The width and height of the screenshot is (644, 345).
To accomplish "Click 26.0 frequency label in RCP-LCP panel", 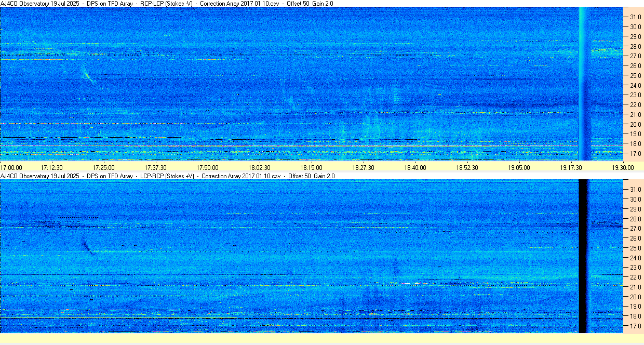I will click(636, 66).
